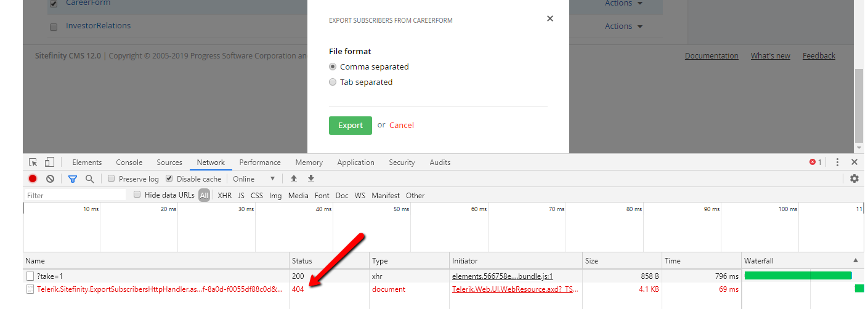This screenshot has width=868, height=309.
Task: Filter requests by WS
Action: click(360, 195)
